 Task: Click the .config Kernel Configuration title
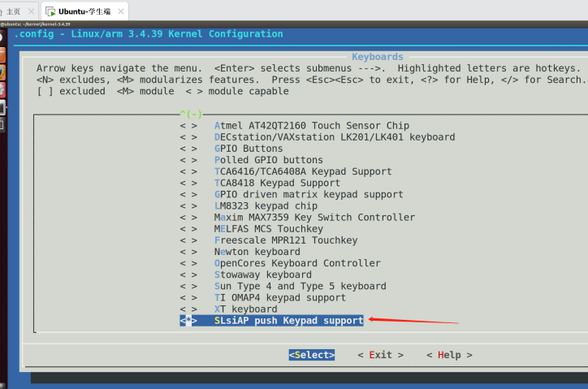pos(149,34)
